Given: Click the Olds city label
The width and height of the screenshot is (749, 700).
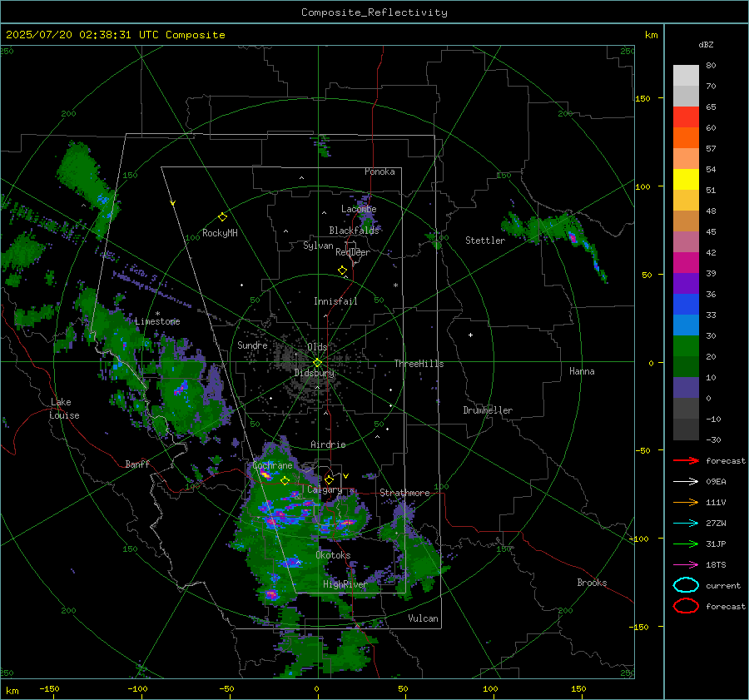Looking at the screenshot, I should point(317,347).
